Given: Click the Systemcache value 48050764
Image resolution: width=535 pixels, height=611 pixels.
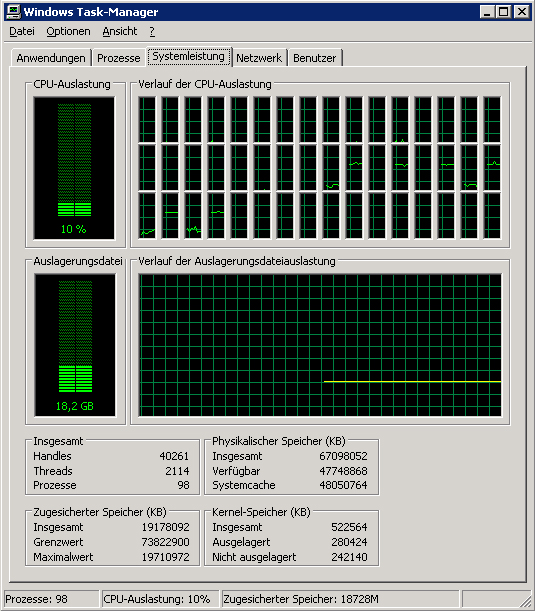Looking at the screenshot, I should point(343,485).
